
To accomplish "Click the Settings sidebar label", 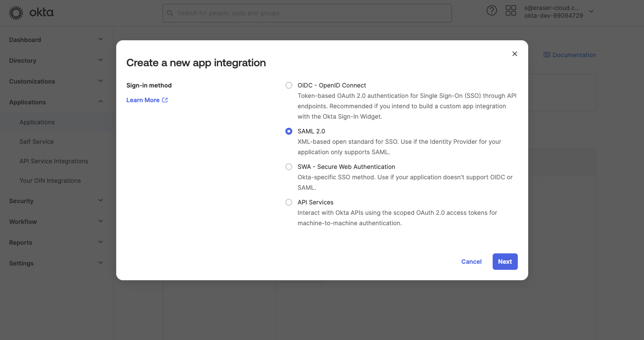I will 21,263.
